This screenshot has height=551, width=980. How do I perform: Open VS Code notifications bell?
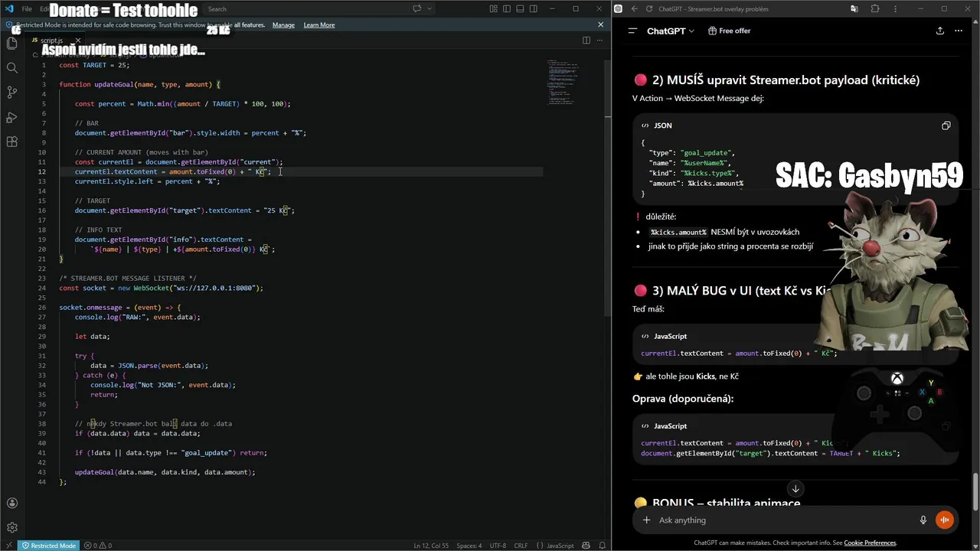(x=601, y=546)
